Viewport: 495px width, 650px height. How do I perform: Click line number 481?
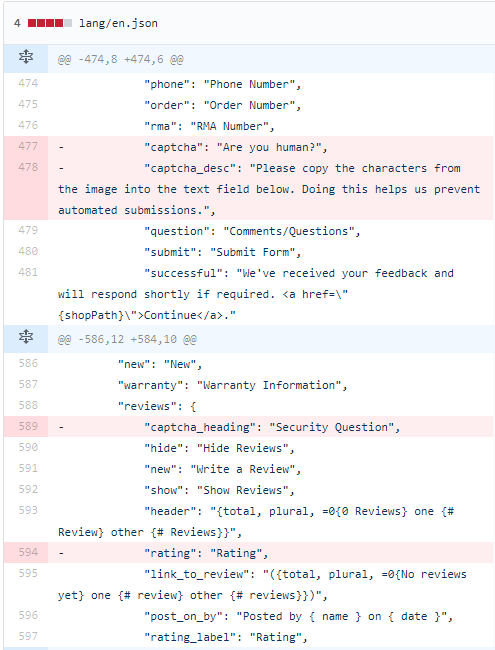(28, 272)
